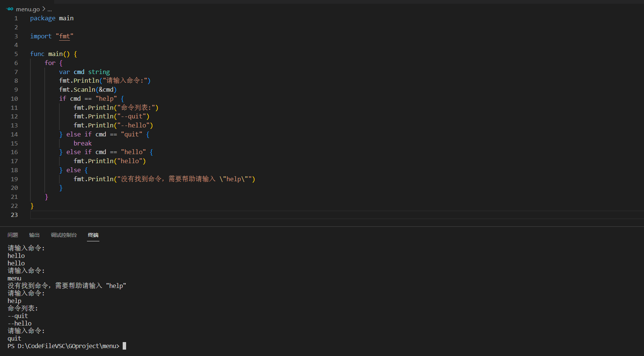Click the underlined fmt import name
644x356 pixels.
pyautogui.click(x=64, y=36)
